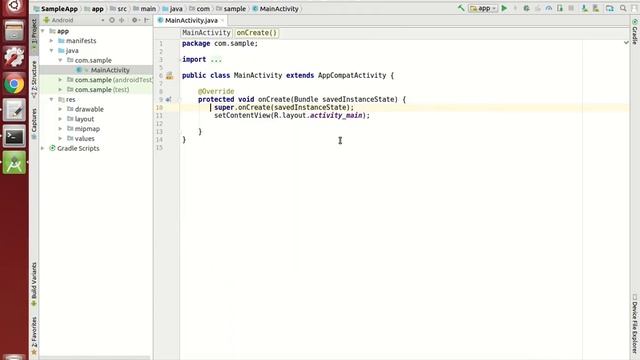Click the Make Project hammer icon
Viewport: 640px width, 360px height.
tap(461, 8)
